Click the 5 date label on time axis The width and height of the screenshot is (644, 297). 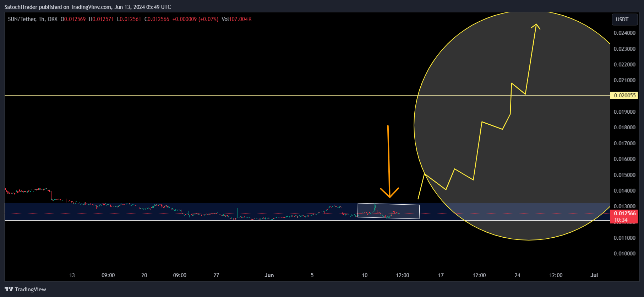312,275
